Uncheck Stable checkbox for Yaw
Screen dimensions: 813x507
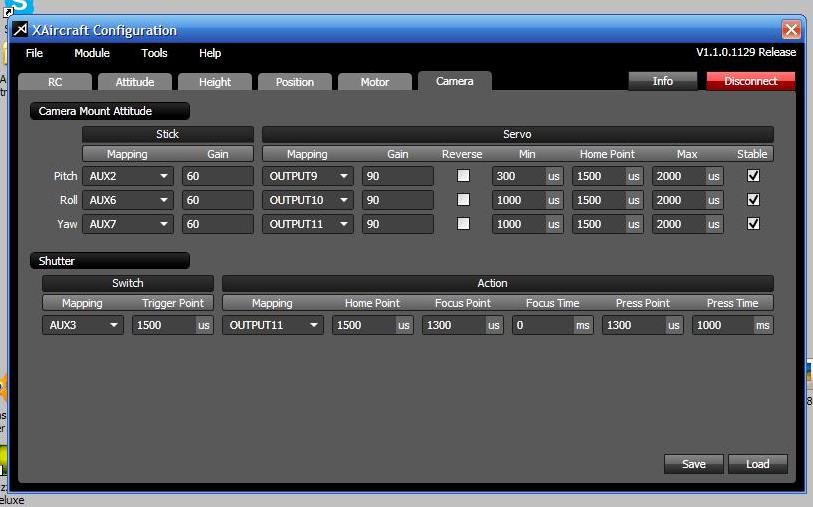point(753,224)
